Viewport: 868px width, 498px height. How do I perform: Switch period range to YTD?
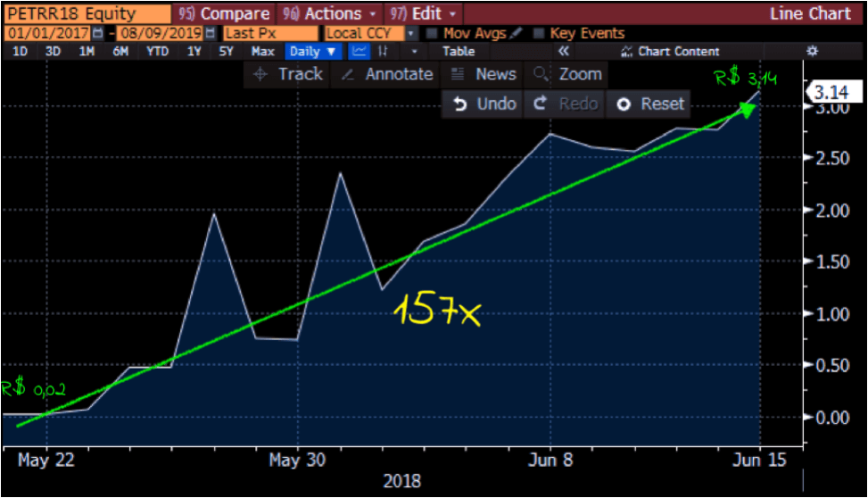coord(157,51)
